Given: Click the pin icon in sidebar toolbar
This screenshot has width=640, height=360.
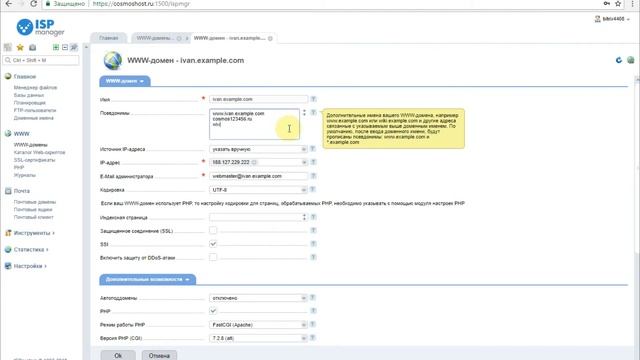Looking at the screenshot, I should tap(74, 47).
